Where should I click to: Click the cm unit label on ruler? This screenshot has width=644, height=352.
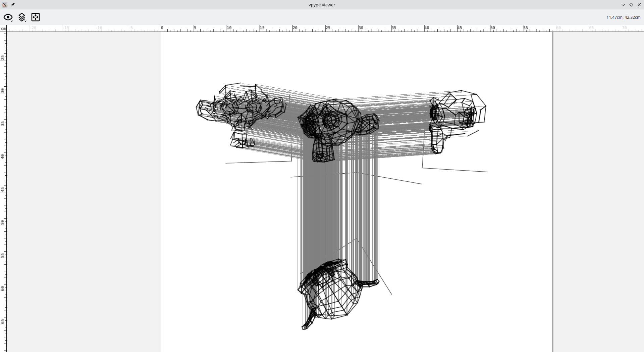pyautogui.click(x=3, y=29)
